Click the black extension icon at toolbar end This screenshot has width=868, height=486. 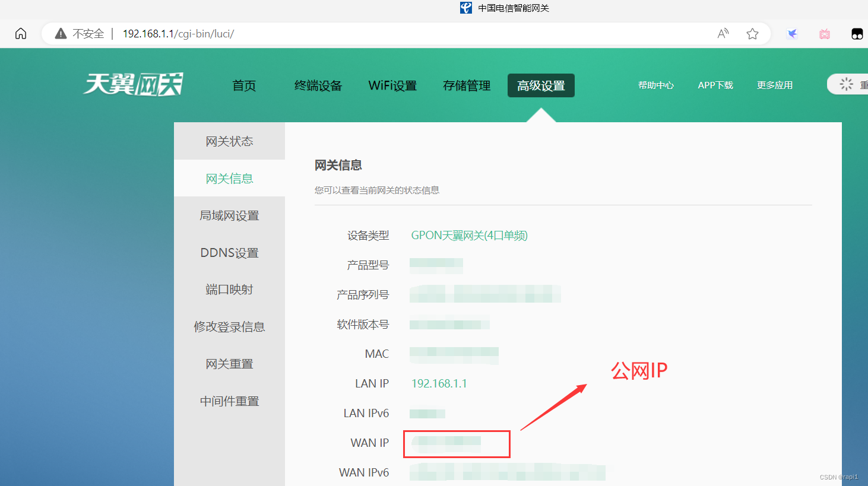pos(857,34)
